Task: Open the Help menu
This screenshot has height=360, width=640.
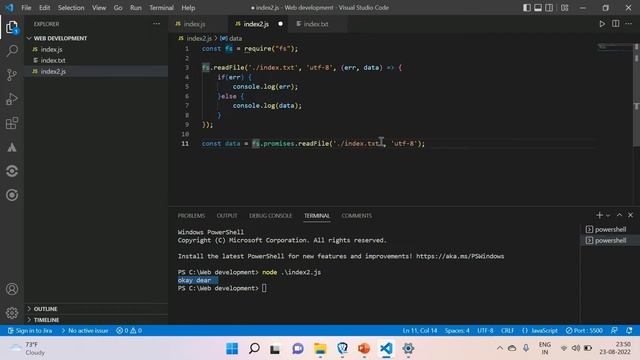Action: tap(188, 8)
